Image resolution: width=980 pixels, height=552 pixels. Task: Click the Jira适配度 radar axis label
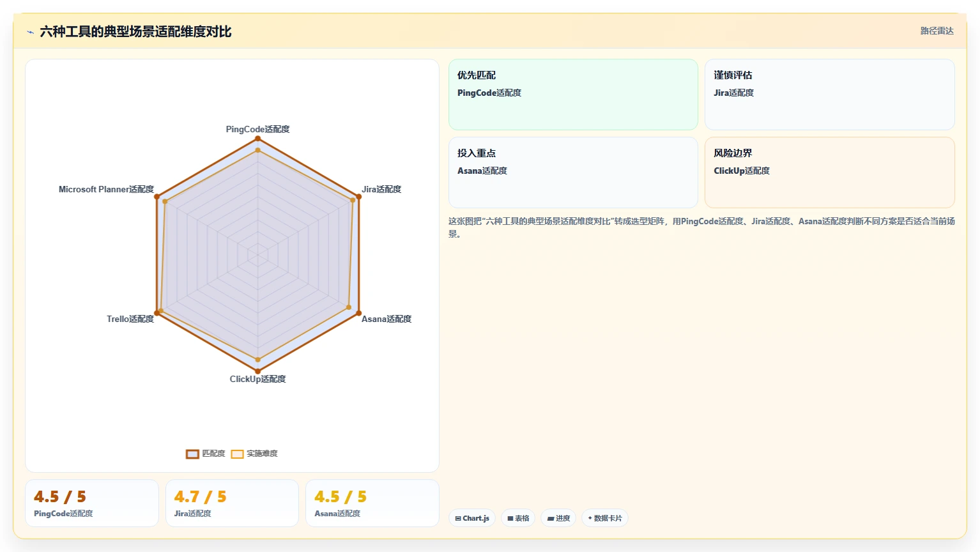pyautogui.click(x=381, y=189)
